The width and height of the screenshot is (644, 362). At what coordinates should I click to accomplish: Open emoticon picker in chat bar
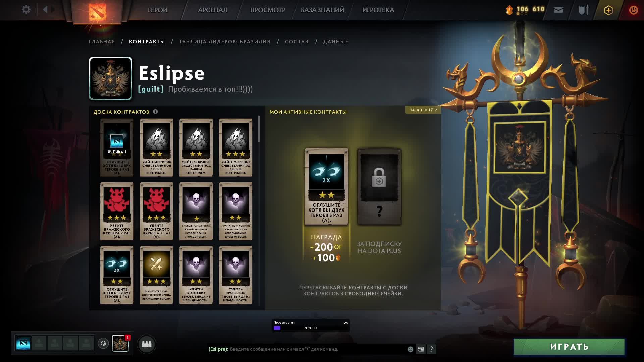[410, 349]
